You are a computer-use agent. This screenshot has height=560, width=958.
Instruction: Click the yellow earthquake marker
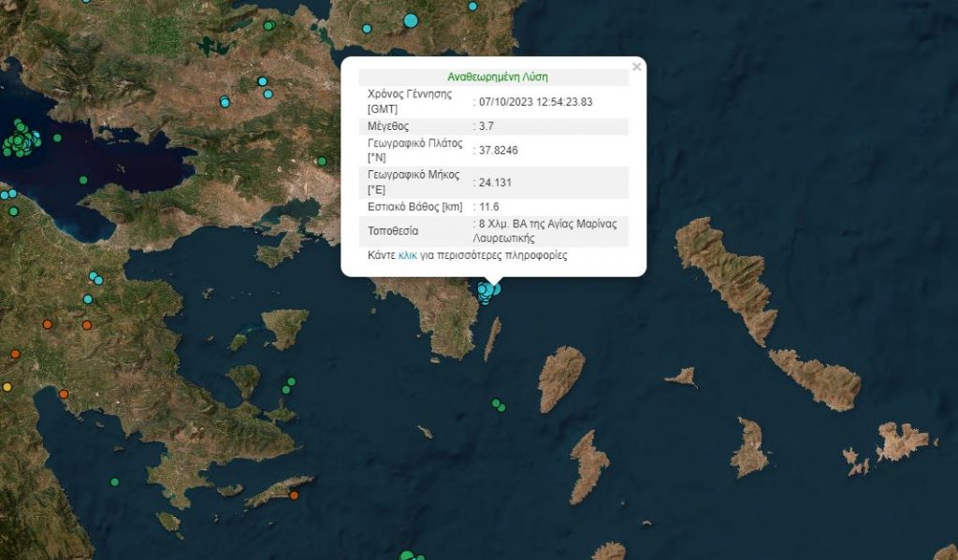(7, 387)
